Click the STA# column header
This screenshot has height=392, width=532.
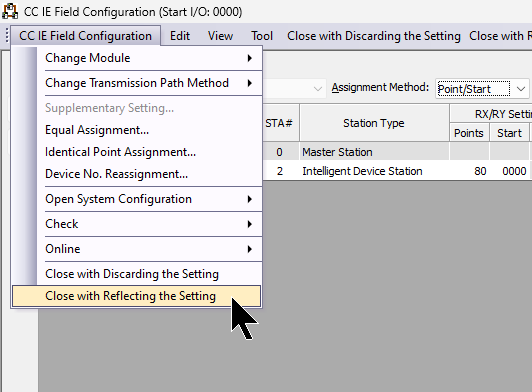279,123
